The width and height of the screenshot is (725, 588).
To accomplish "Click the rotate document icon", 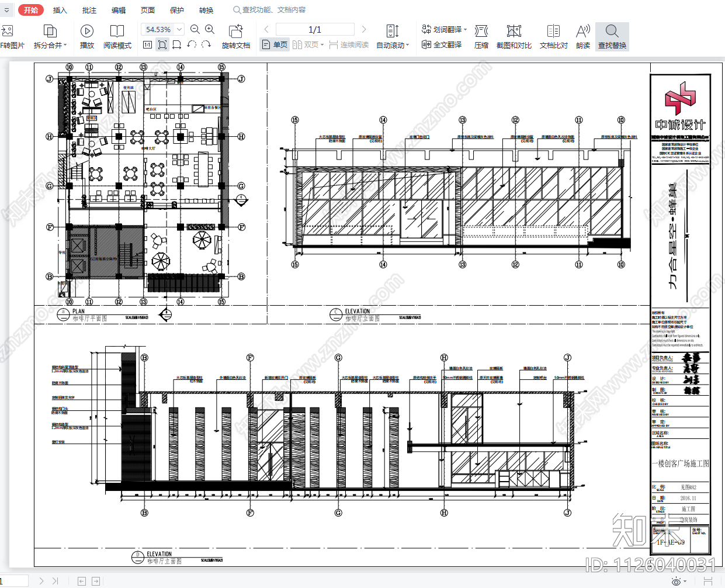I will click(236, 31).
